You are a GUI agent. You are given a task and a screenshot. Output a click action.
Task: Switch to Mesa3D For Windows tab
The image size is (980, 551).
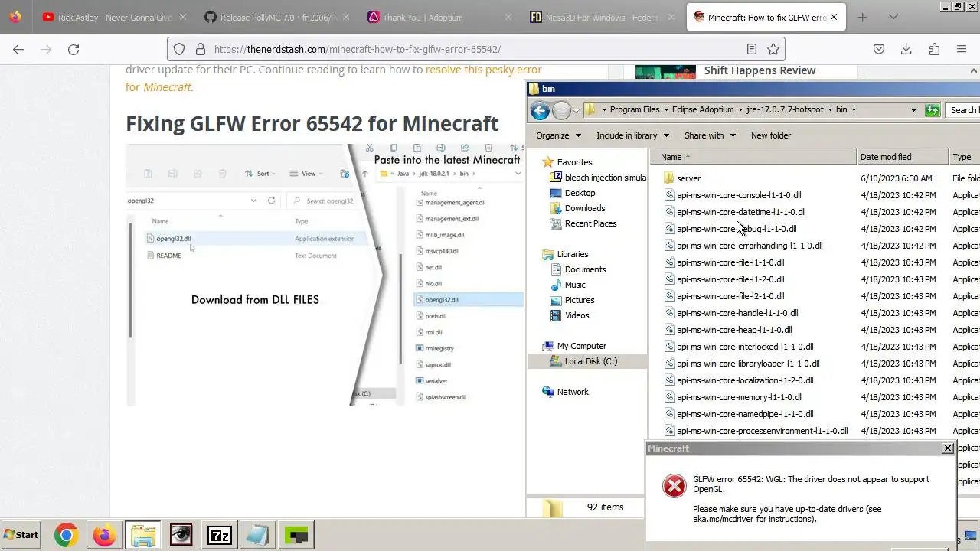602,17
